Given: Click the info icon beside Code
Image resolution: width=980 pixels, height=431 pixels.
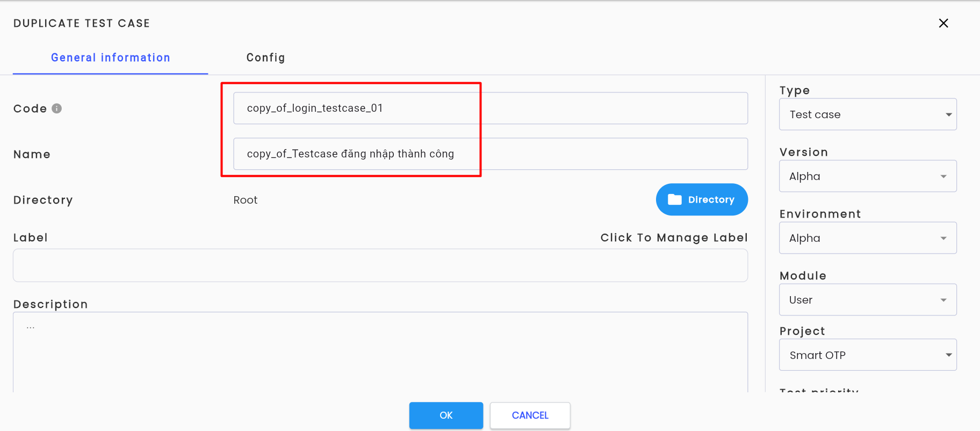Looking at the screenshot, I should pos(56,109).
